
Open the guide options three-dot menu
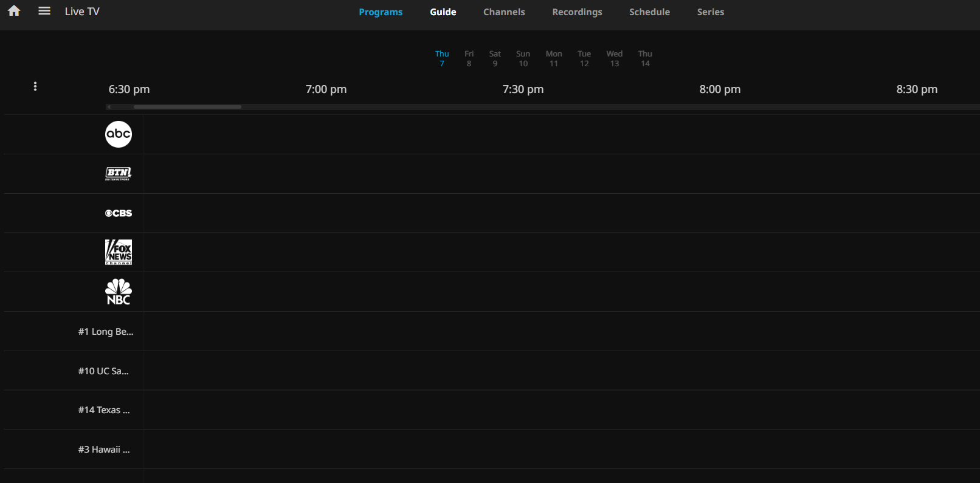(35, 86)
